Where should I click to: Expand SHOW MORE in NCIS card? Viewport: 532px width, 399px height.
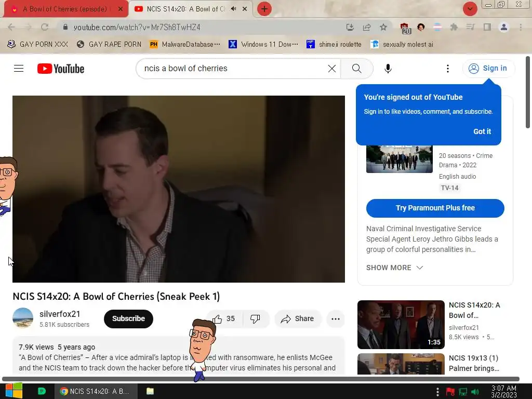pyautogui.click(x=394, y=268)
